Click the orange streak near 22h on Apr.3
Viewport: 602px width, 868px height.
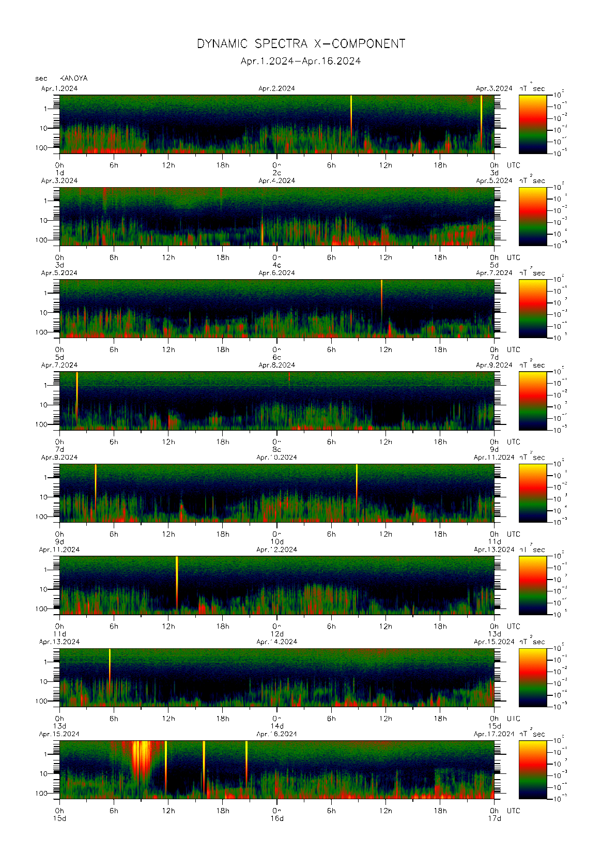262,233
